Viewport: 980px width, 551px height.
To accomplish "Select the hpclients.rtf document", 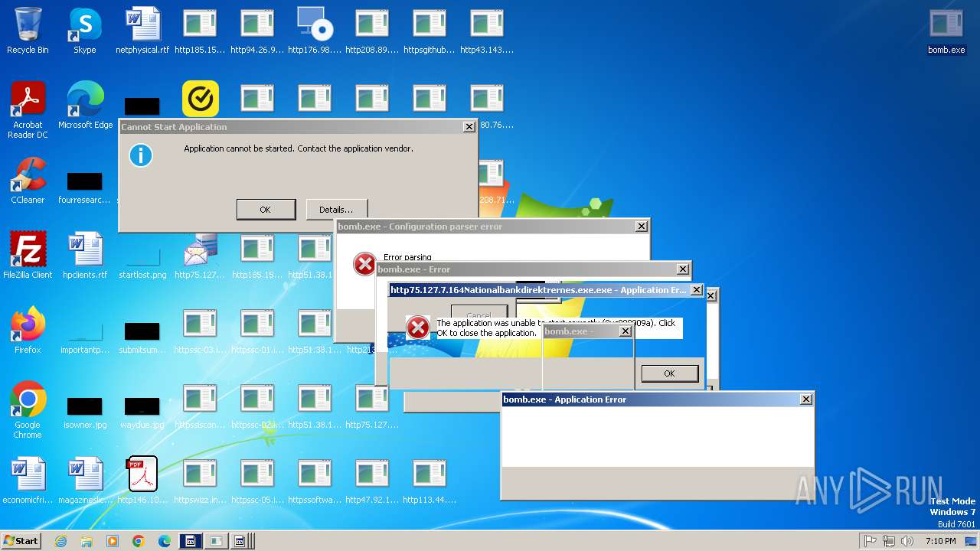I will click(85, 256).
